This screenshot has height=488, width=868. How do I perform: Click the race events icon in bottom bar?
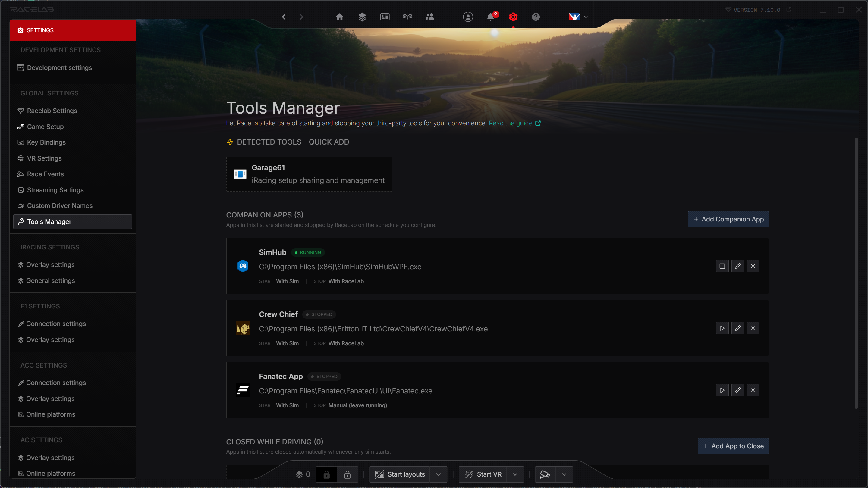coord(545,474)
